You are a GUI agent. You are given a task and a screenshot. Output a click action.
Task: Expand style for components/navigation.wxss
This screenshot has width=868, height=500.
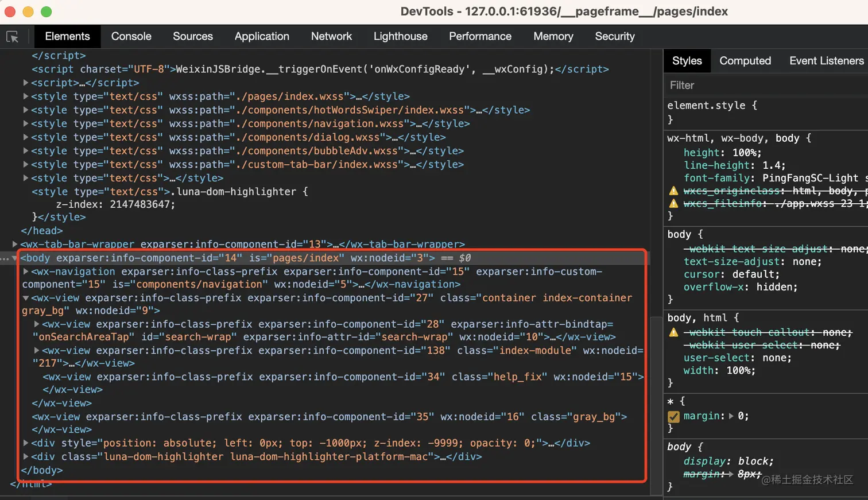(x=26, y=123)
